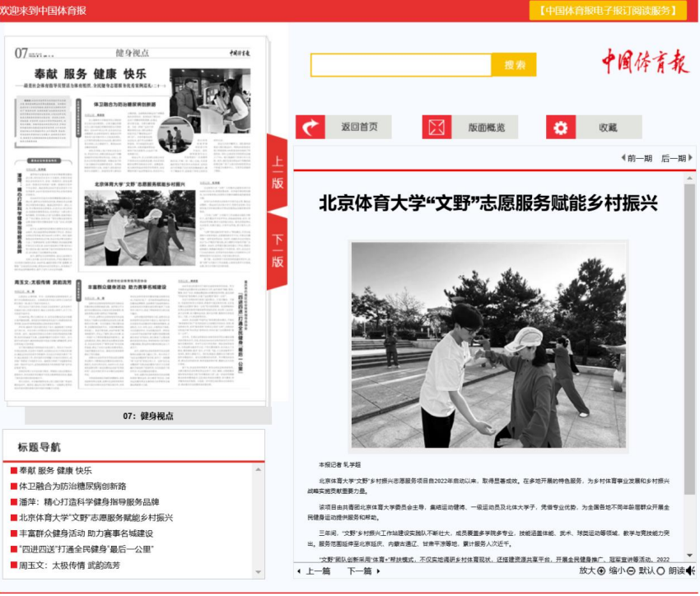Open 北京体育大学文野志愿服务 headline in title navigation
This screenshot has height=596, width=700.
coord(96,518)
